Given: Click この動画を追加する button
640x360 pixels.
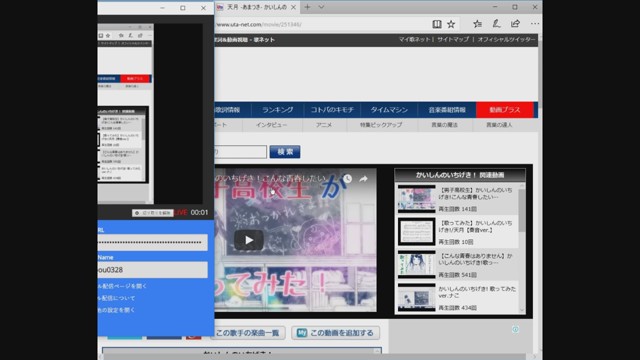Looking at the screenshot, I should tap(336, 333).
